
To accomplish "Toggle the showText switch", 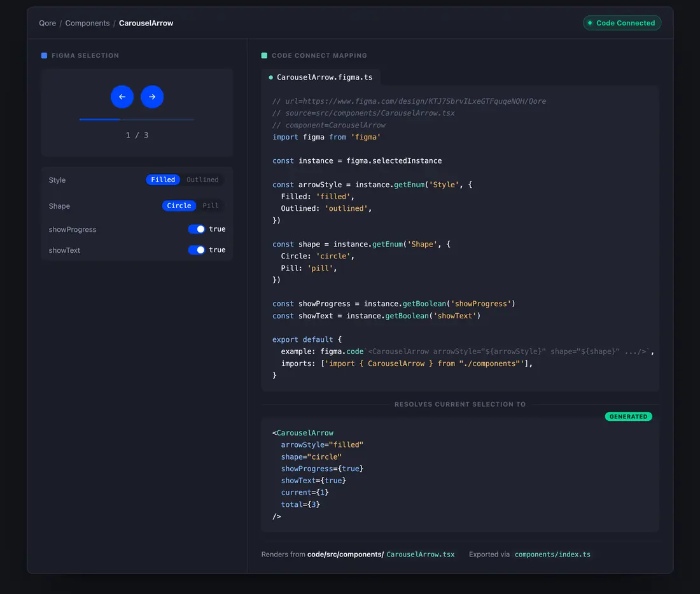I will [x=197, y=250].
